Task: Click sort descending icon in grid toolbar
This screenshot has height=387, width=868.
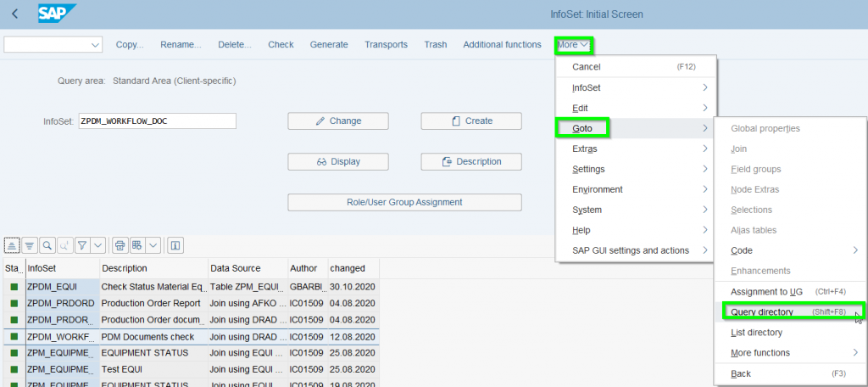Action: [x=28, y=245]
